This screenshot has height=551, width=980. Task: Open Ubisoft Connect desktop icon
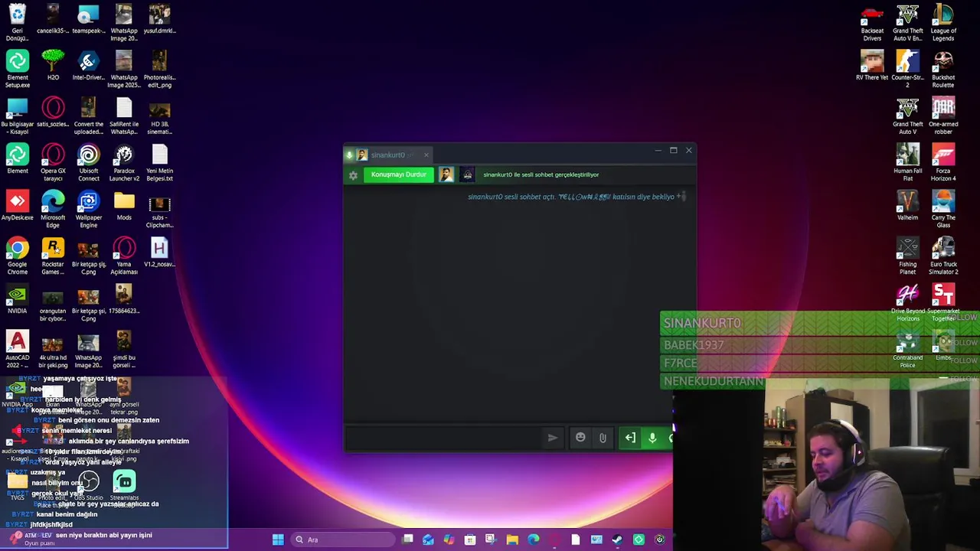pyautogui.click(x=88, y=163)
